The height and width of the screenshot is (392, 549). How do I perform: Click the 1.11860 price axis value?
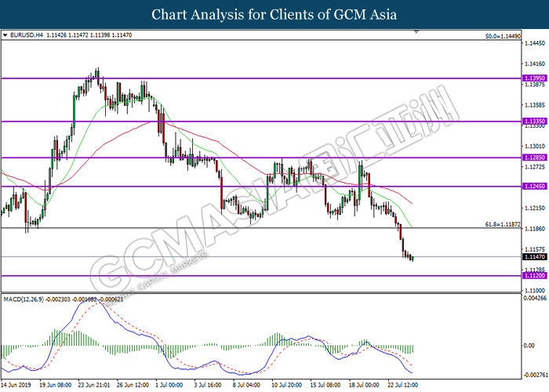click(535, 229)
